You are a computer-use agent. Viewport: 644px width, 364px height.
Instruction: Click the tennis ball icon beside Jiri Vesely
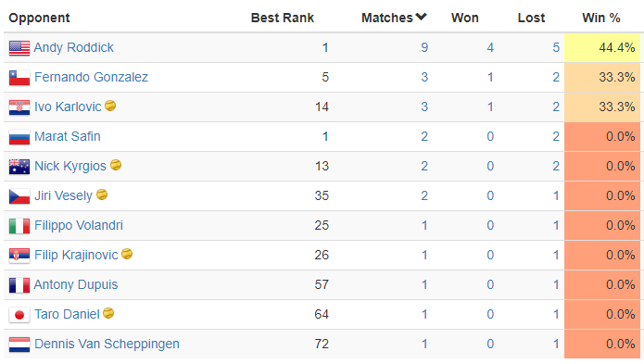click(x=102, y=195)
